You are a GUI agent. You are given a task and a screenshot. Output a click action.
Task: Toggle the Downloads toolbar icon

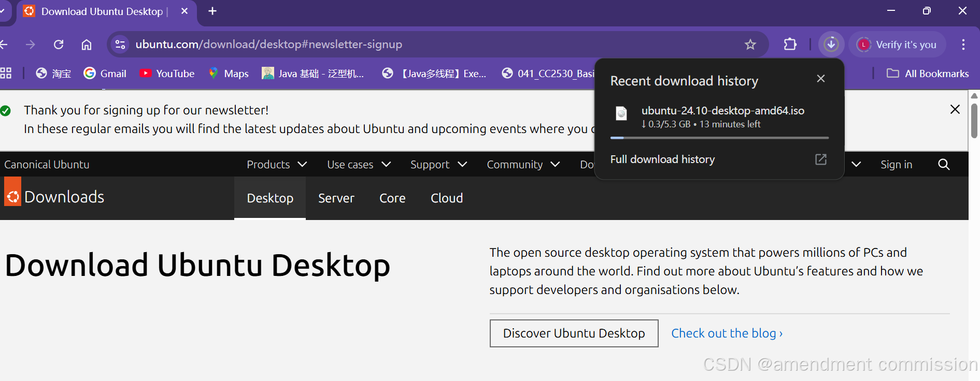pyautogui.click(x=831, y=45)
